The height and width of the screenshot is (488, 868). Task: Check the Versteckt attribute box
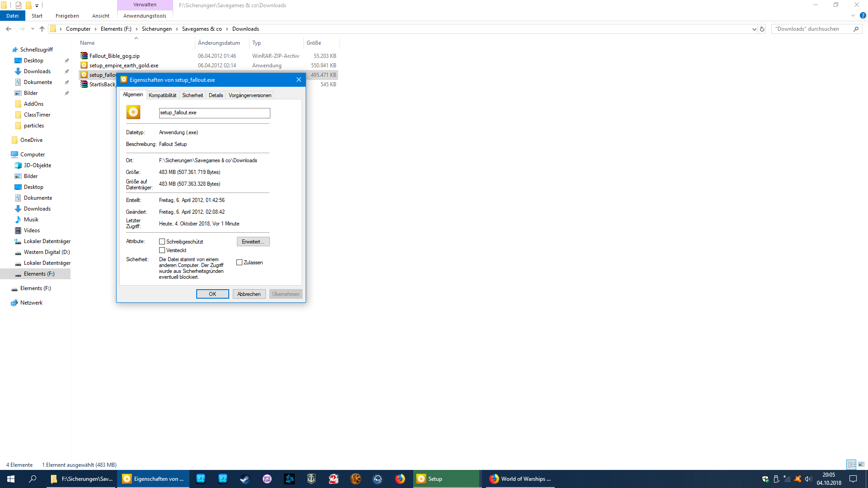tap(162, 250)
